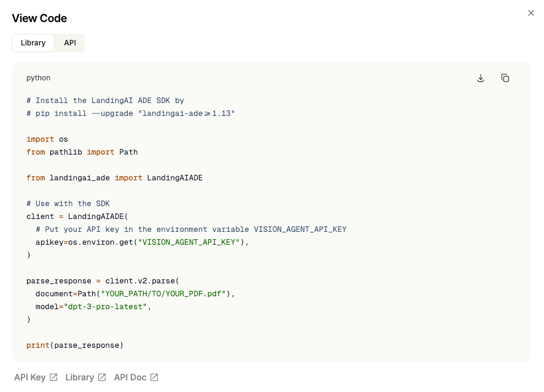Download the Python code snippet
Screen dimensions: 544x392
pos(481,78)
